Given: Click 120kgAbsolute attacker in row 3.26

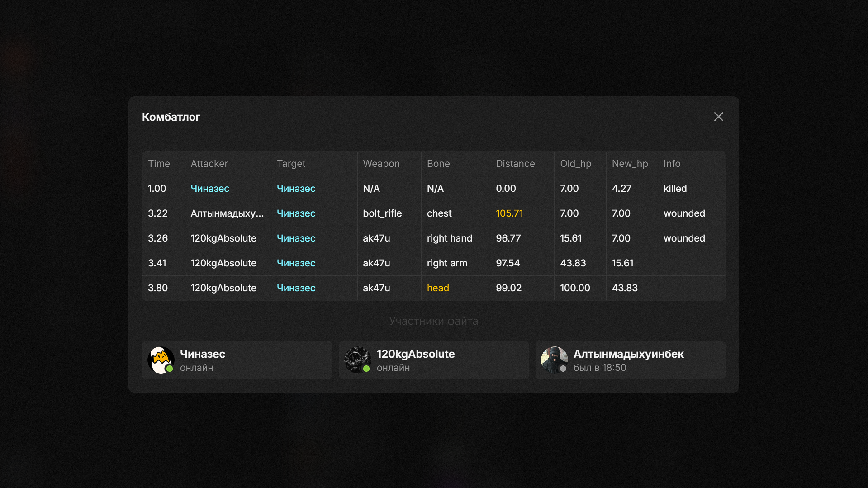Looking at the screenshot, I should (x=223, y=238).
